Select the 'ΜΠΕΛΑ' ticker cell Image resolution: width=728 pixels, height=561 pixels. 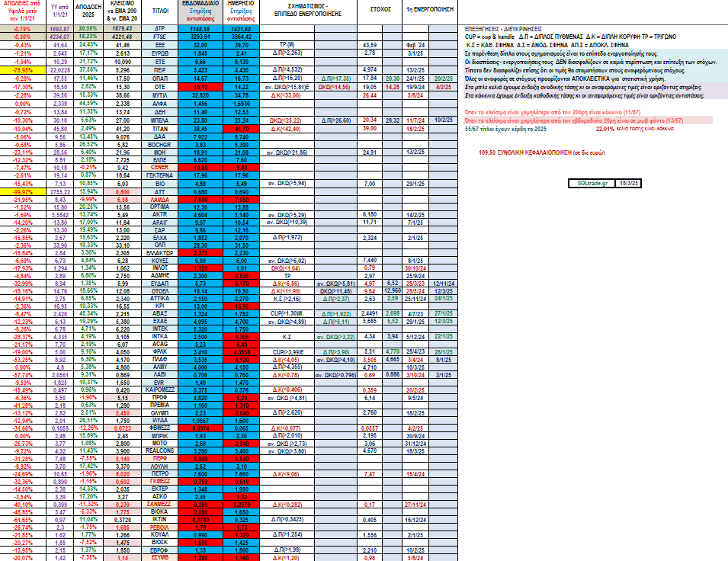[x=160, y=120]
